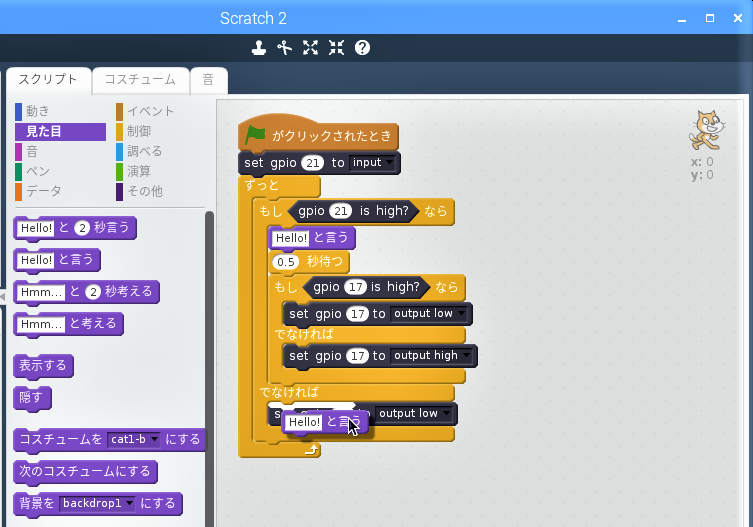753x527 pixels.
Task: Click the Hmm... field in と考える palette block
Action: click(x=41, y=324)
